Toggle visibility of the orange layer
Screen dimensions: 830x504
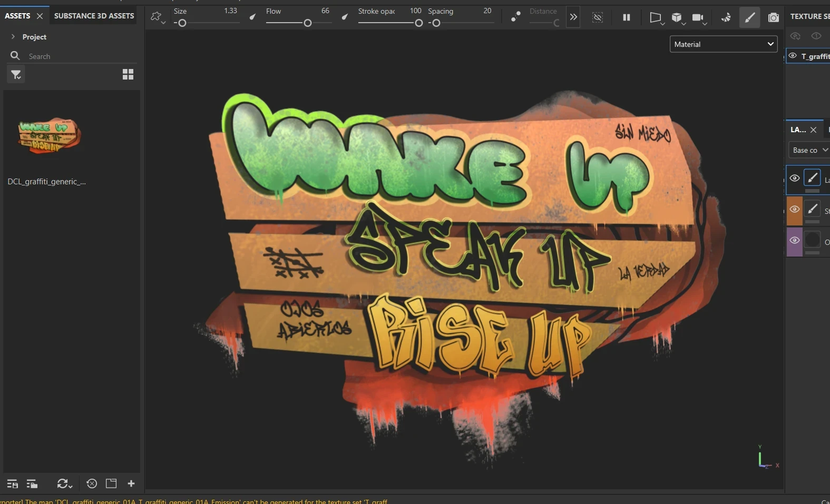(x=794, y=210)
